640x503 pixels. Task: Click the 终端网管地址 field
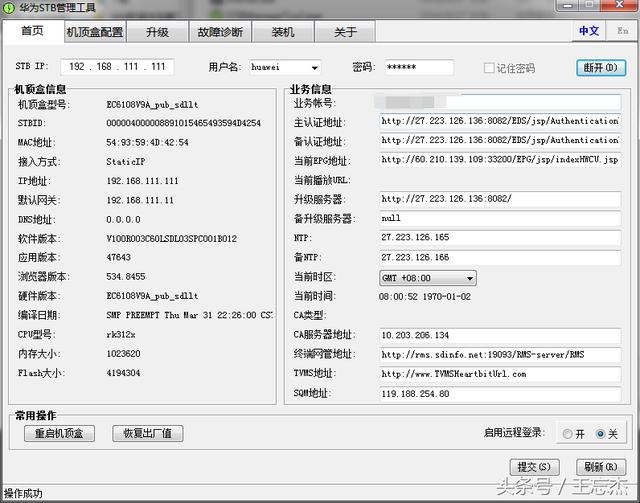click(500, 355)
